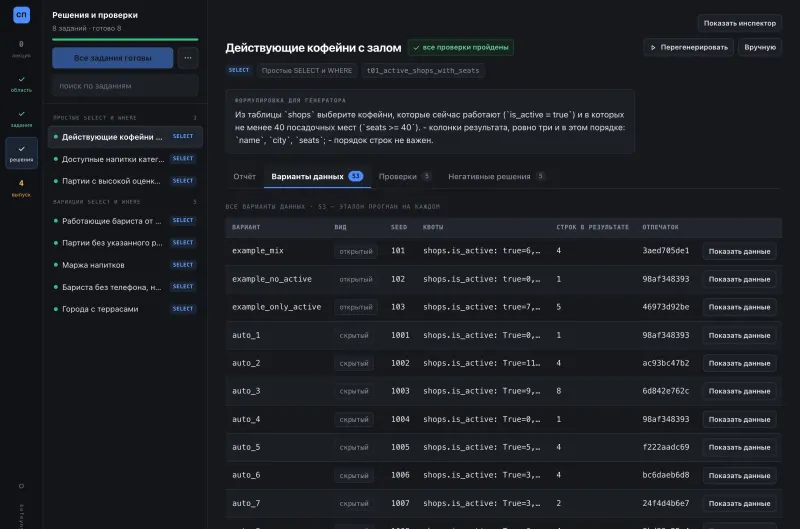Click the SELECT badge of Города с террасами
800x529 pixels.
183,309
